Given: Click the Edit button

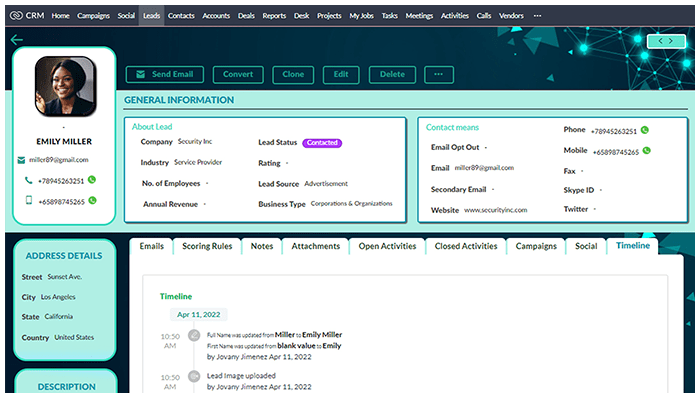Looking at the screenshot, I should (341, 75).
